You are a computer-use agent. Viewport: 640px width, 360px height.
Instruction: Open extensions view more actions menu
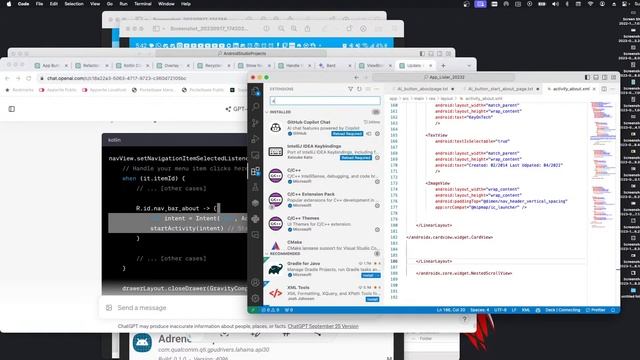point(377,89)
